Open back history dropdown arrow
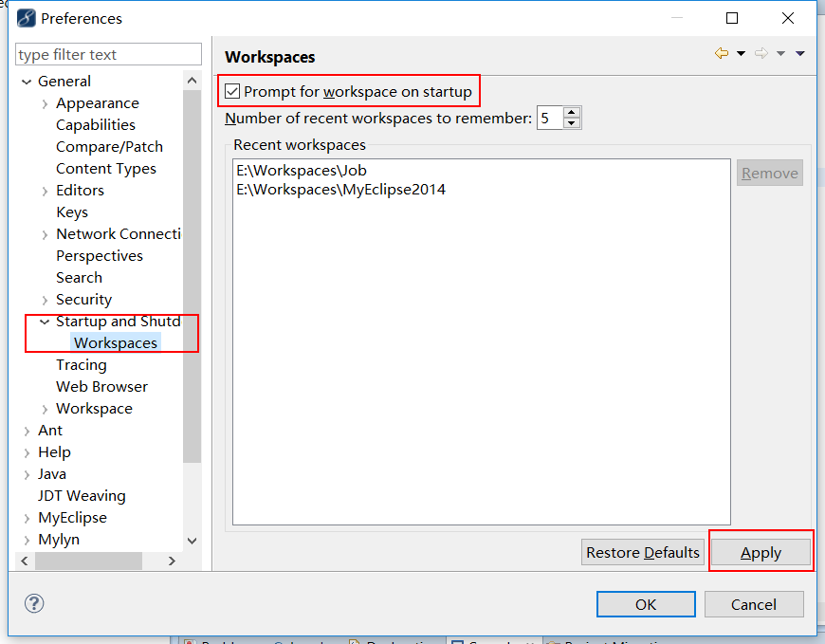 tap(741, 53)
